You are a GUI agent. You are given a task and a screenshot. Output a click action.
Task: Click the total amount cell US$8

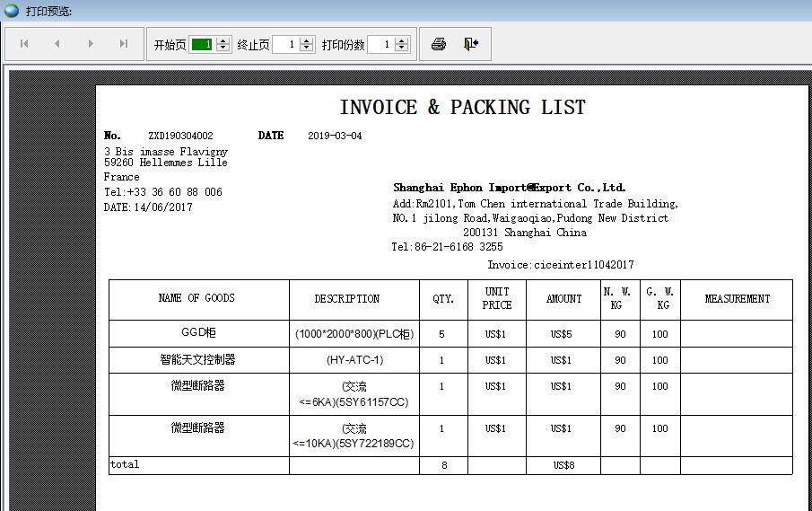[x=563, y=465]
